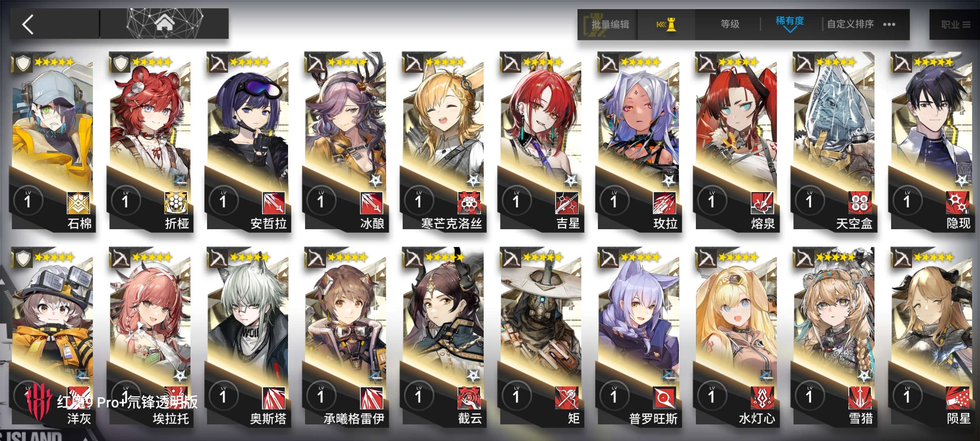Image resolution: width=980 pixels, height=441 pixels.
Task: Expand 自定义排序 custom sort options
Action: [x=850, y=24]
